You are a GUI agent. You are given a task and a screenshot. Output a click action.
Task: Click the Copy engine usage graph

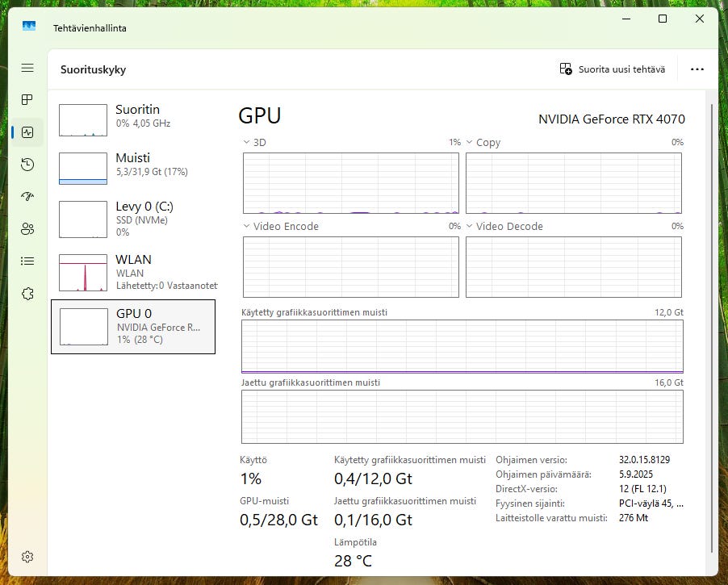pos(574,183)
